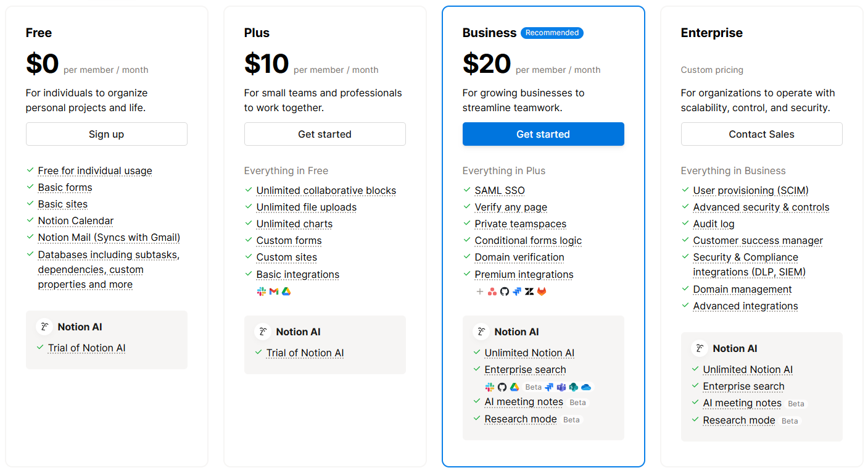Click Sign up for the Free plan
This screenshot has height=473, width=868.
(x=107, y=134)
